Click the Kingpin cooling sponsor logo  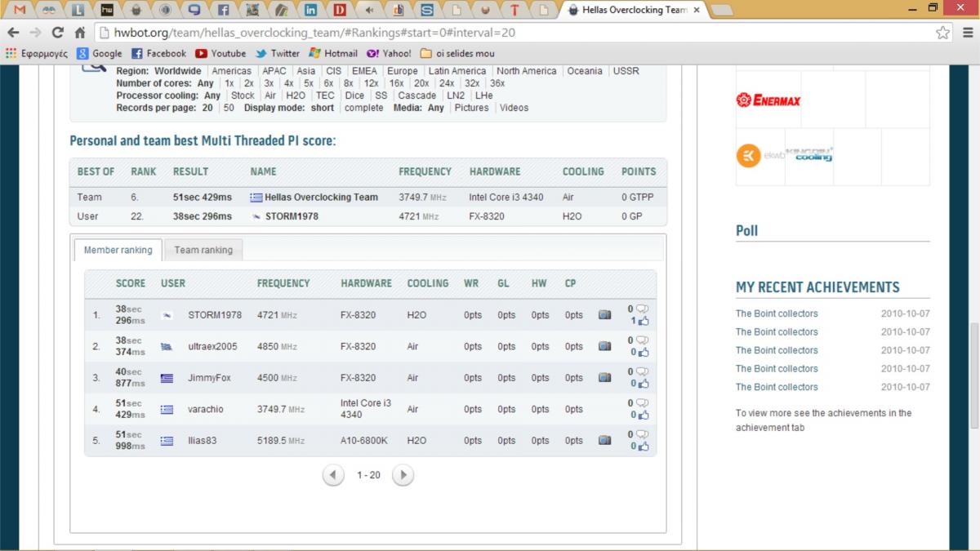pyautogui.click(x=808, y=153)
